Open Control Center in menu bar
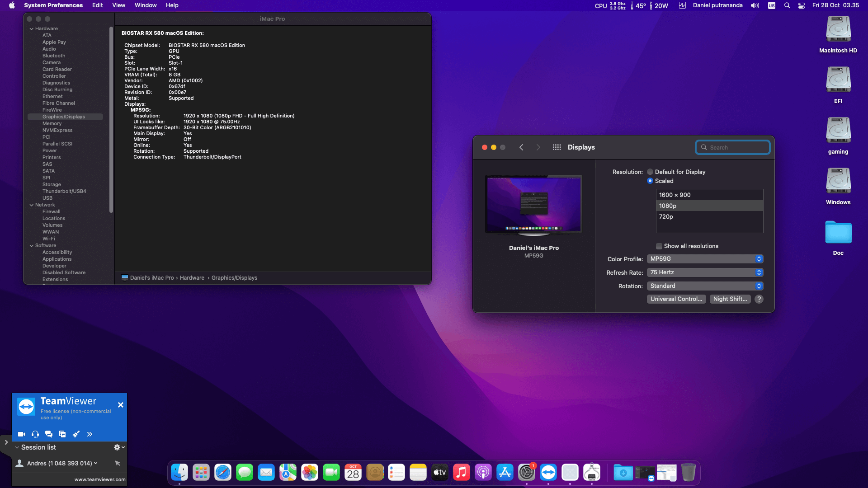This screenshot has width=868, height=488. point(802,5)
